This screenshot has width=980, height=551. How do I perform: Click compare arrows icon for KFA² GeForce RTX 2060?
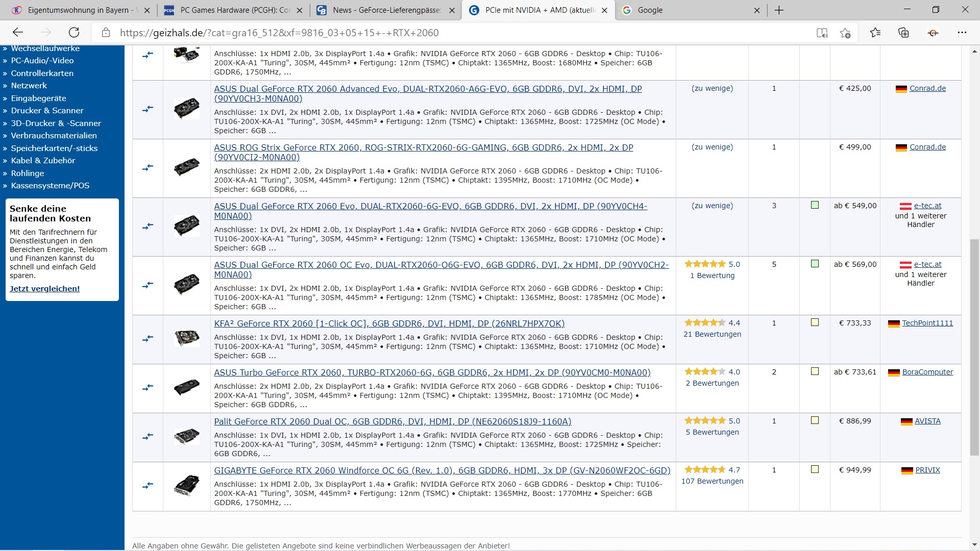[x=148, y=339]
